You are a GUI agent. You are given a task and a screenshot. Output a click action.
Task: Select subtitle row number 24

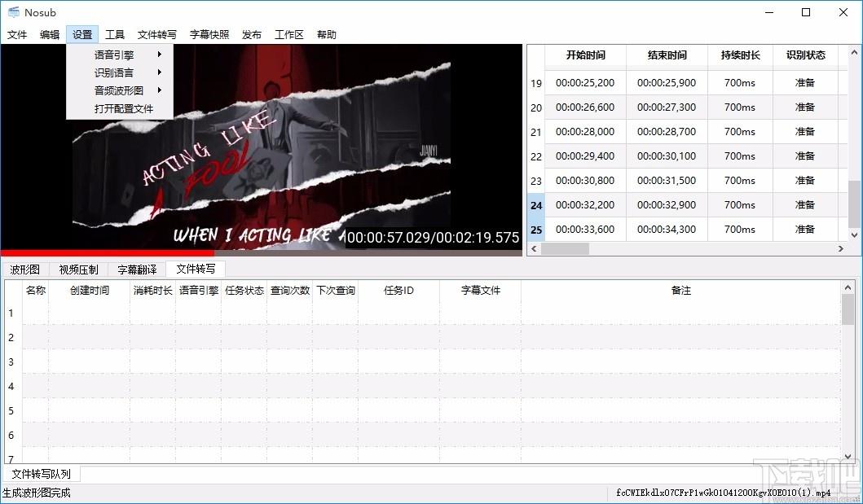click(x=536, y=205)
